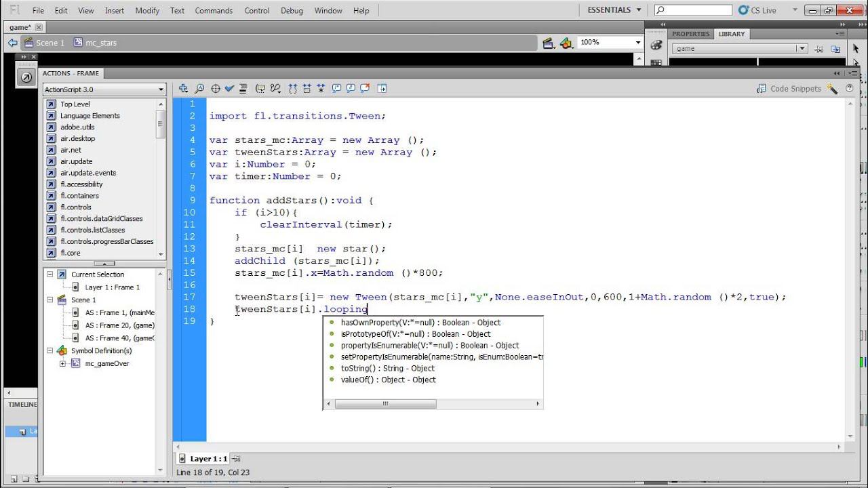Close the game* document tab
The height and width of the screenshot is (488, 868).
click(x=39, y=27)
